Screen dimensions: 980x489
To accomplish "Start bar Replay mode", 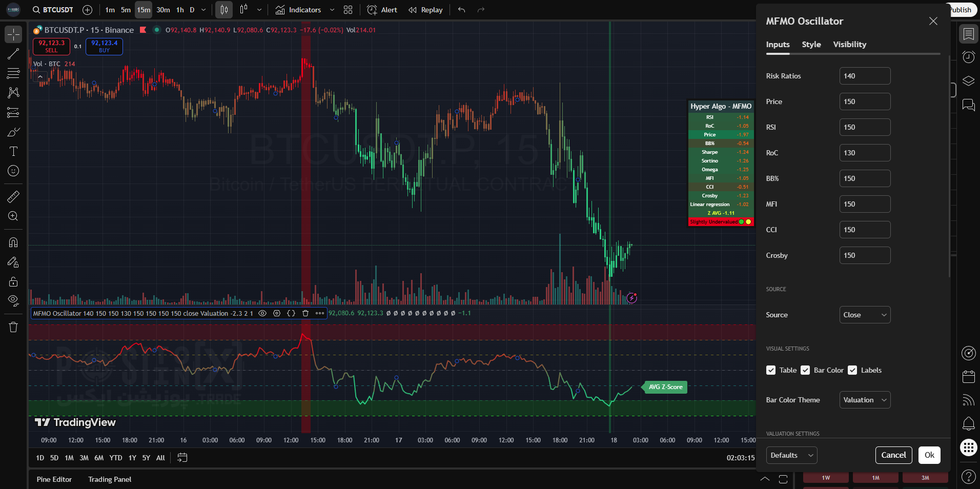I will tap(425, 10).
